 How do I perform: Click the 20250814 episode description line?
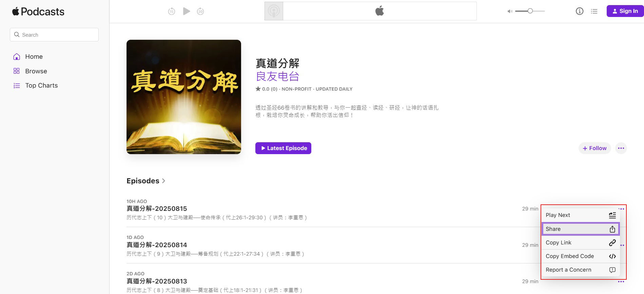pyautogui.click(x=216, y=254)
